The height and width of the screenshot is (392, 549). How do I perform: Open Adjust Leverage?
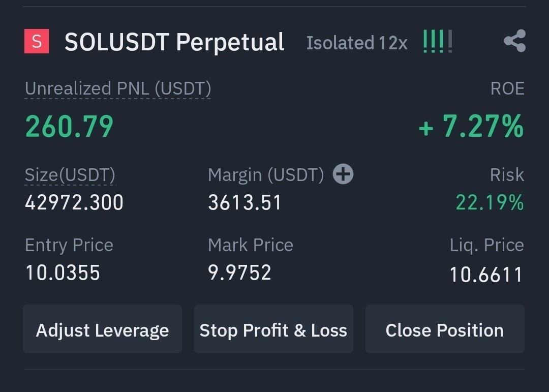point(102,329)
